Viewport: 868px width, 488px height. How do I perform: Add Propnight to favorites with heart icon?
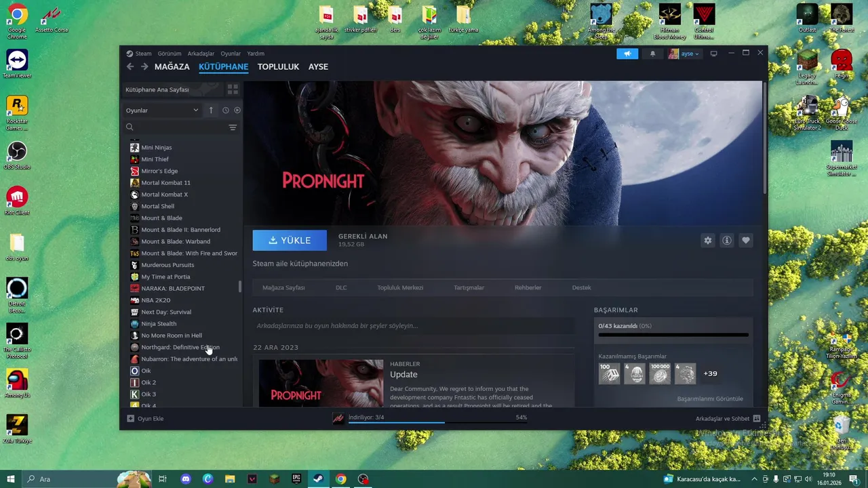coord(746,241)
